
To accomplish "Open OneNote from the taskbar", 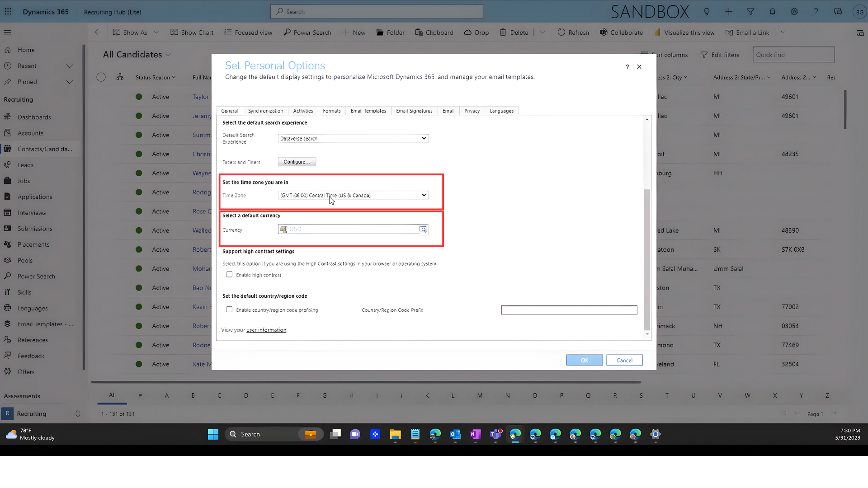I will 475,434.
